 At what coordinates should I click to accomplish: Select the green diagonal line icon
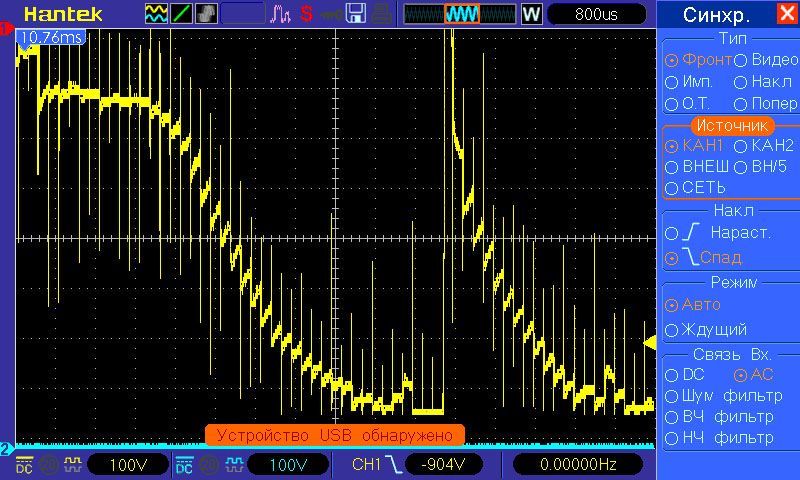click(181, 14)
